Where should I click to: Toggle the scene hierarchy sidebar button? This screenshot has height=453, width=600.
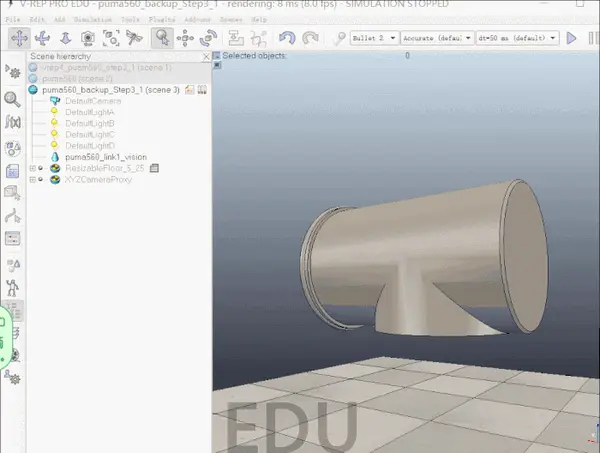point(14,310)
